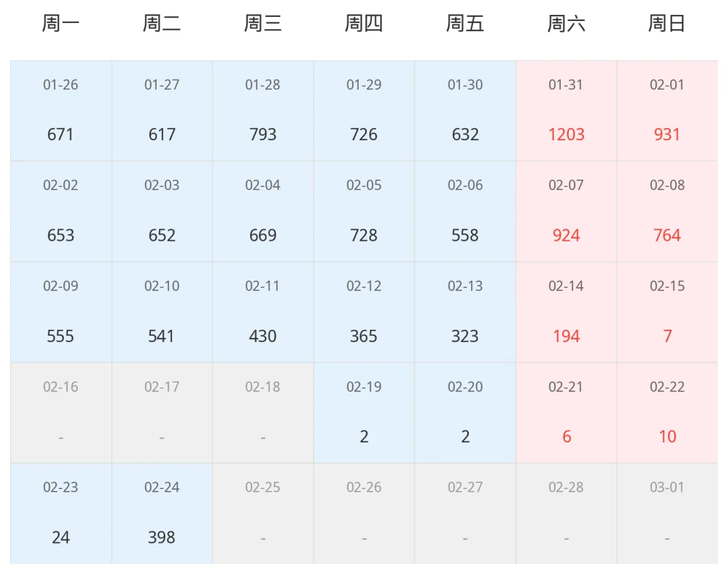The width and height of the screenshot is (728, 574).
Task: Select the 01-26 cell showing 671
Action: pyautogui.click(x=61, y=111)
